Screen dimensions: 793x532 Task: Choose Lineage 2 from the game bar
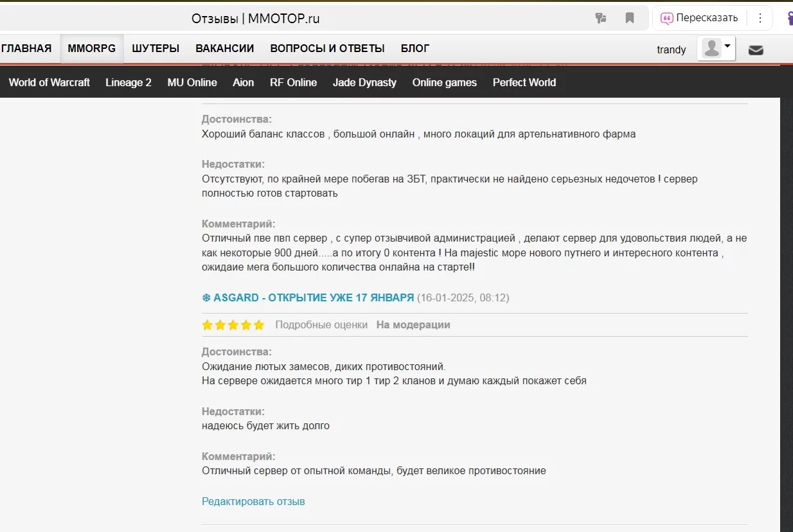click(x=129, y=82)
